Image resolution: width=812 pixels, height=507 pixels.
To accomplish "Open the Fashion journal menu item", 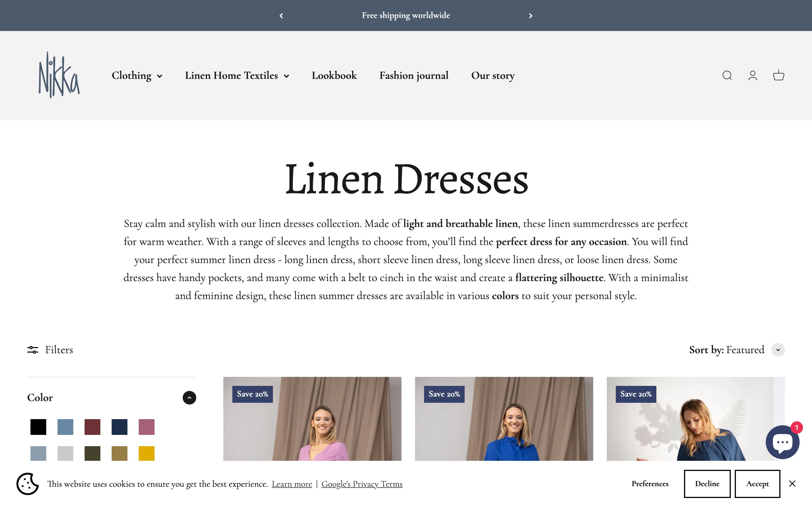I will [x=414, y=76].
